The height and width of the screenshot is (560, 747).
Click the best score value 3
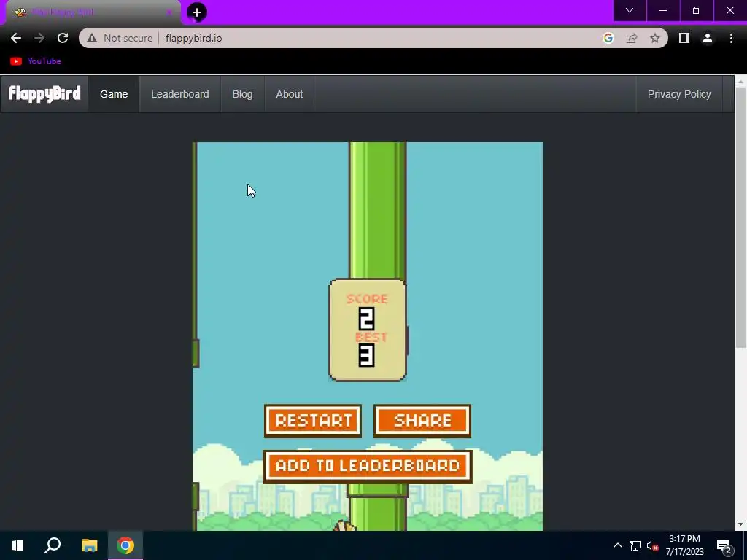point(366,356)
